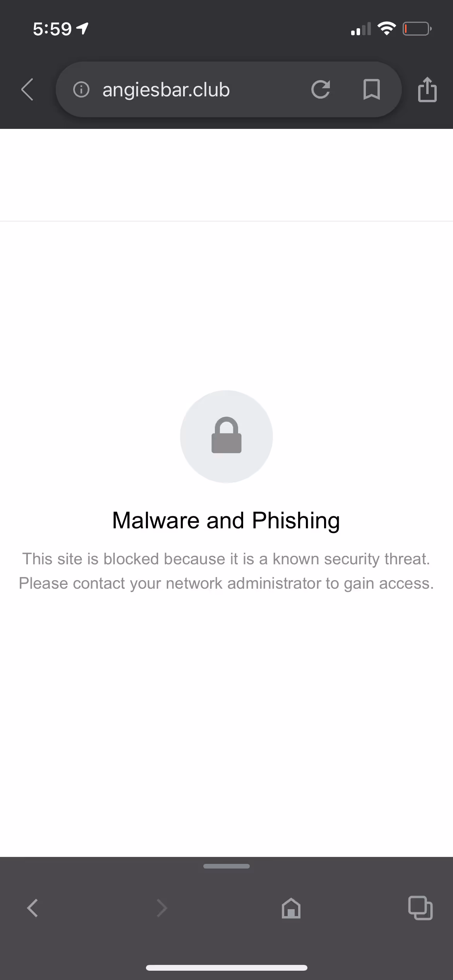Tap the back chevron beside the address bar

pyautogui.click(x=27, y=90)
